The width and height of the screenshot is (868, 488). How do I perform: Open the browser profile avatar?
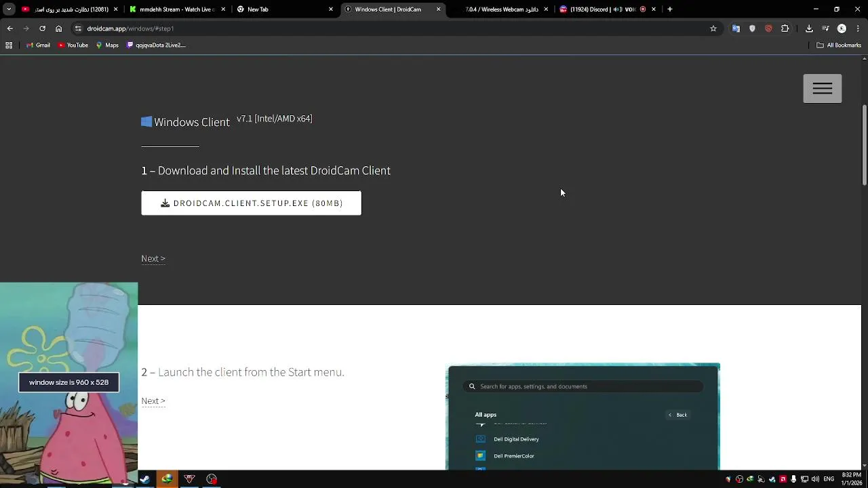(x=842, y=28)
